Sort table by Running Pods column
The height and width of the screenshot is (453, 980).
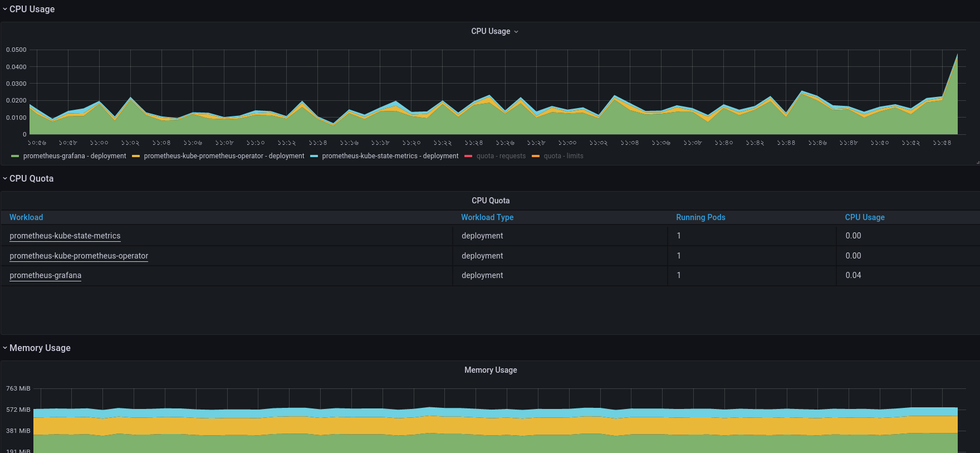click(700, 217)
